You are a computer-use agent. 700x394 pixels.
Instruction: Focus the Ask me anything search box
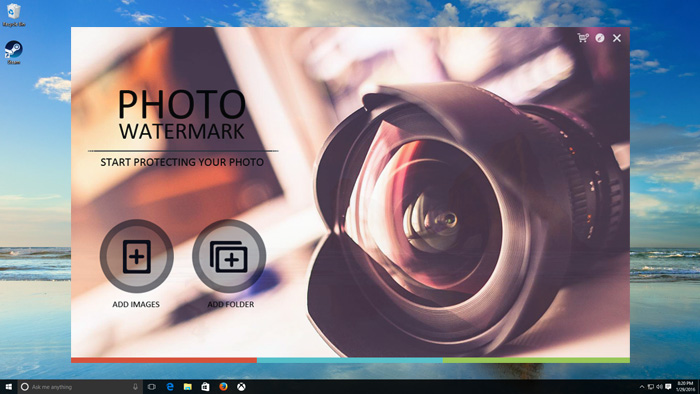coord(80,387)
